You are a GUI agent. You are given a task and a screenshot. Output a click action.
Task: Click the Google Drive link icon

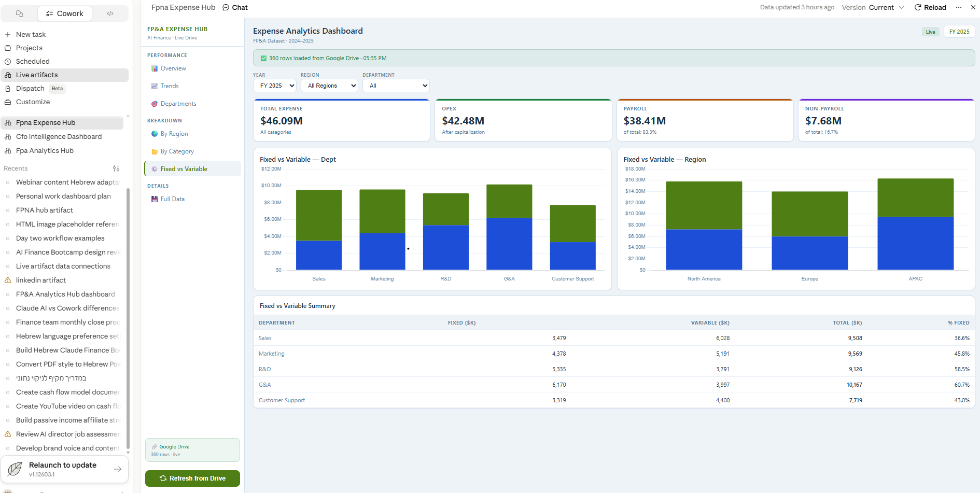pos(155,447)
